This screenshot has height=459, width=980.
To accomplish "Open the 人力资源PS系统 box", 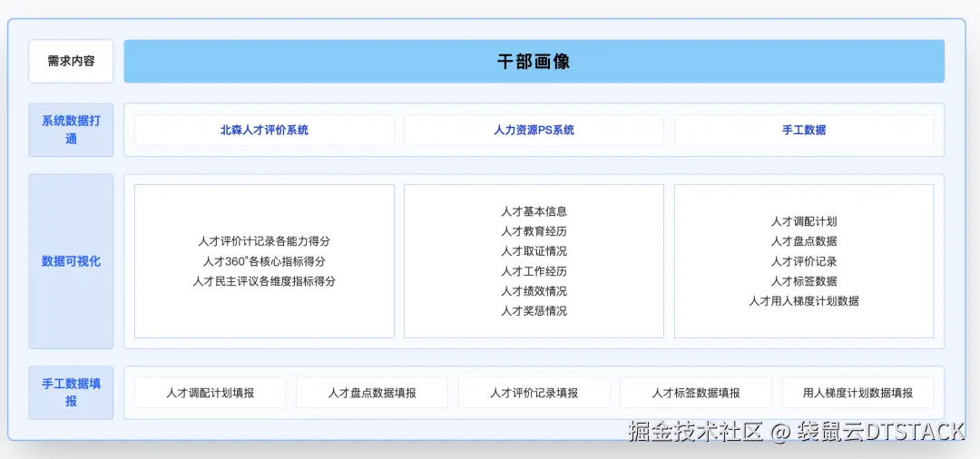I will [x=534, y=130].
